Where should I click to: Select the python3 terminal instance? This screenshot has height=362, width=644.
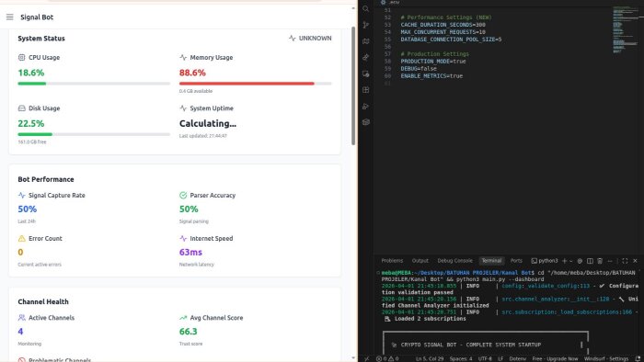pos(545,261)
